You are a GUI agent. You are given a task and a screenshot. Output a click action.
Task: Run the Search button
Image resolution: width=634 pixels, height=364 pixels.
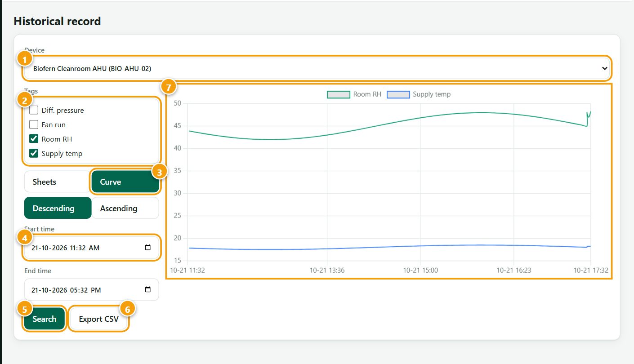point(45,319)
